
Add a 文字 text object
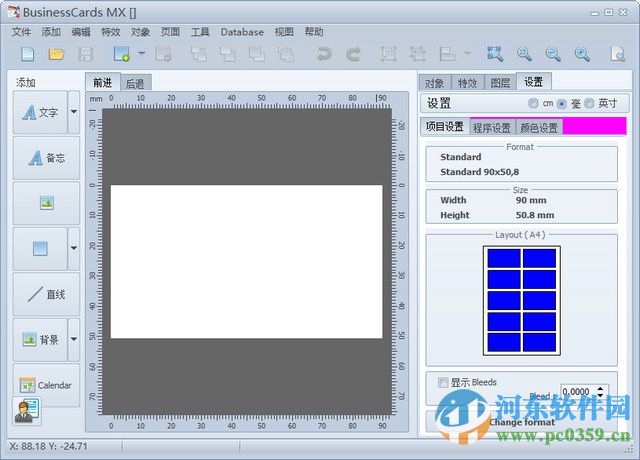[40, 112]
